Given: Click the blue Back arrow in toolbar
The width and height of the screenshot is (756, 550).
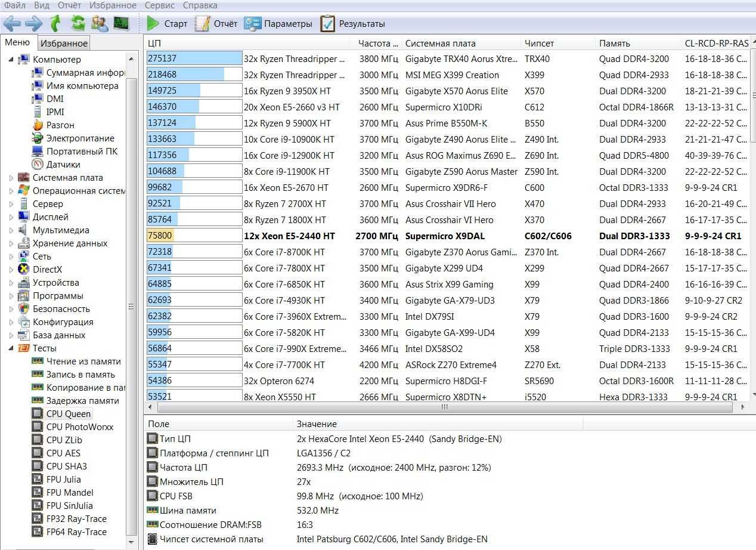Looking at the screenshot, I should click(12, 23).
